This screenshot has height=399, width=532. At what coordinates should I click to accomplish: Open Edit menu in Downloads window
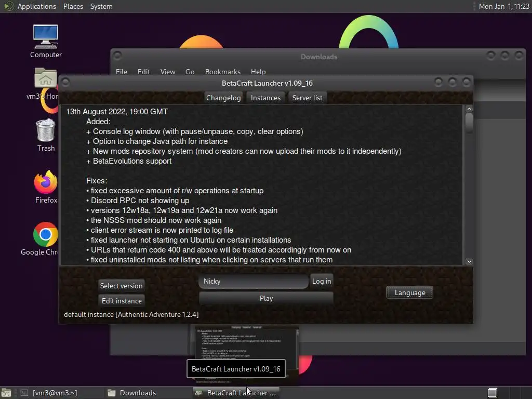coord(143,72)
